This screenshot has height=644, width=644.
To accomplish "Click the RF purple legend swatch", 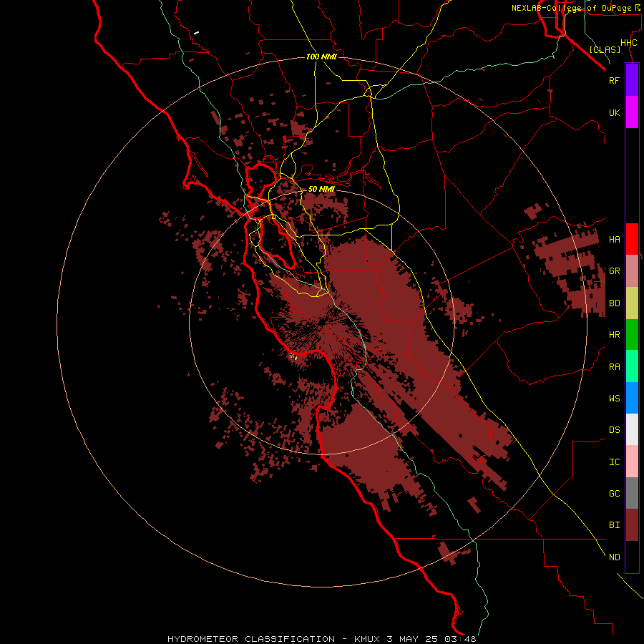I will (x=632, y=80).
